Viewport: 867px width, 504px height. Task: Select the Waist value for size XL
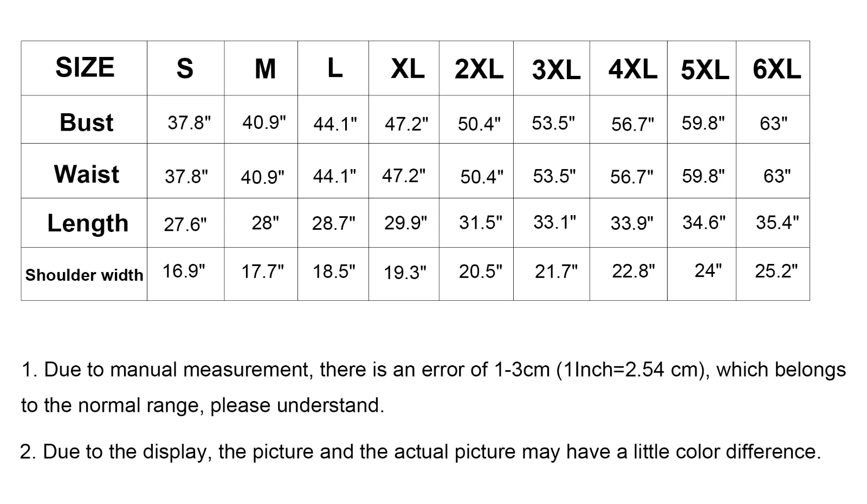[x=403, y=176]
